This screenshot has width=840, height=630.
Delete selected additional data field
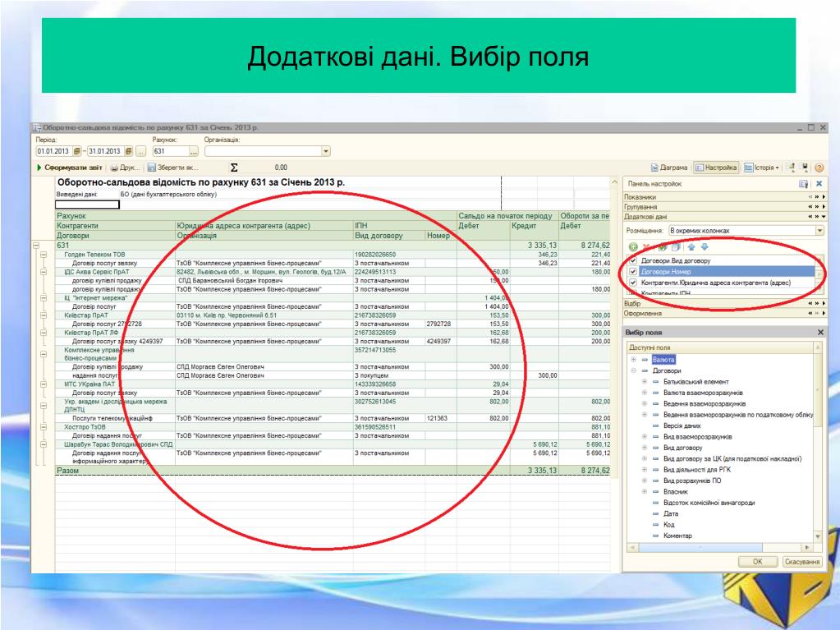click(646, 247)
